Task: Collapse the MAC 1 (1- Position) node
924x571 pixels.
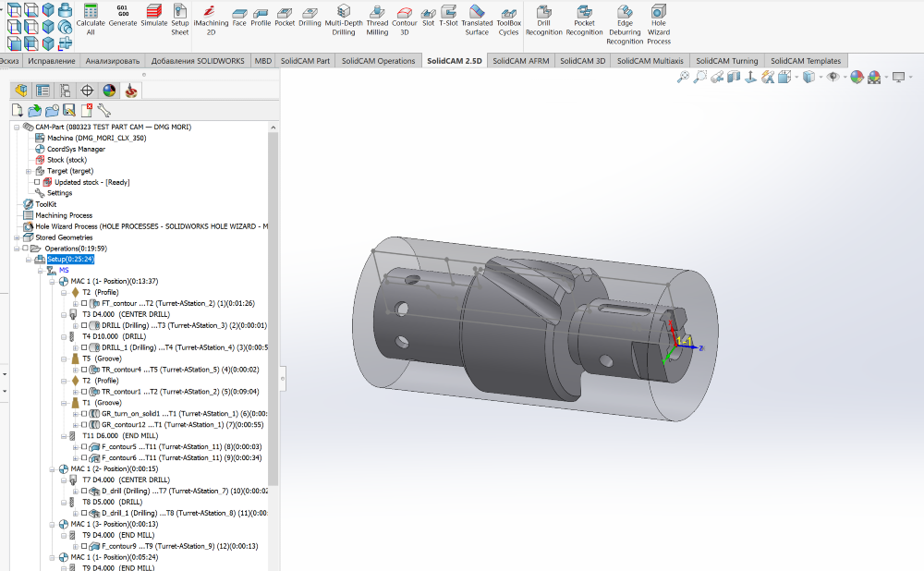Action: pyautogui.click(x=50, y=281)
